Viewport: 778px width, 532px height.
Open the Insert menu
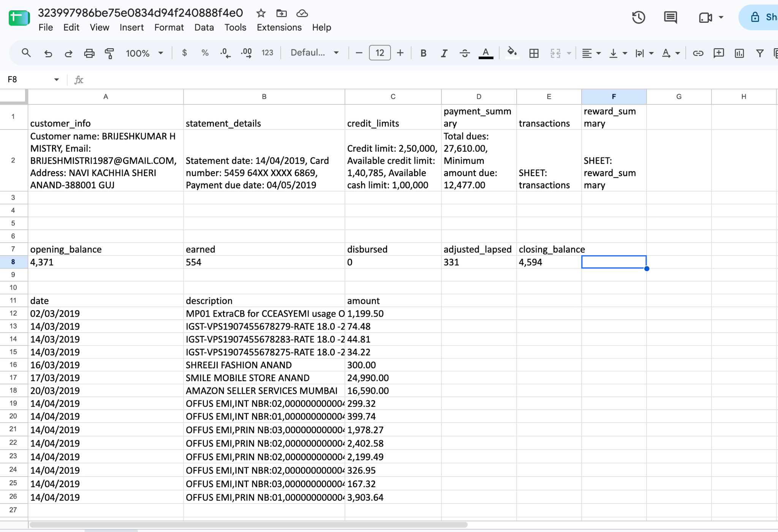tap(131, 27)
